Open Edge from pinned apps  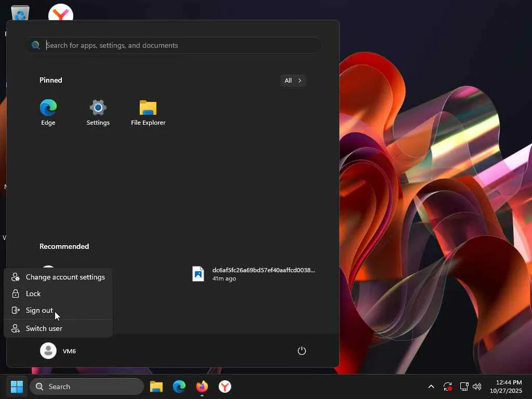tap(48, 113)
